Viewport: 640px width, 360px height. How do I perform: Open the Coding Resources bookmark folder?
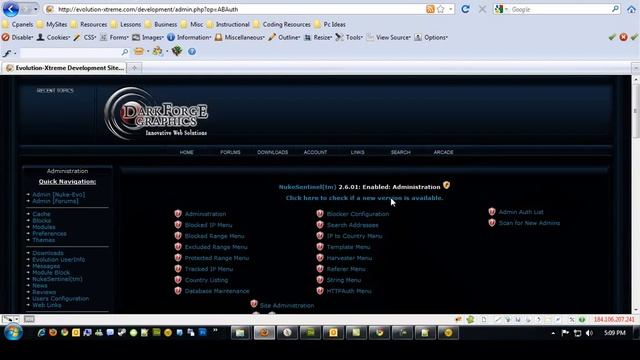(x=282, y=24)
